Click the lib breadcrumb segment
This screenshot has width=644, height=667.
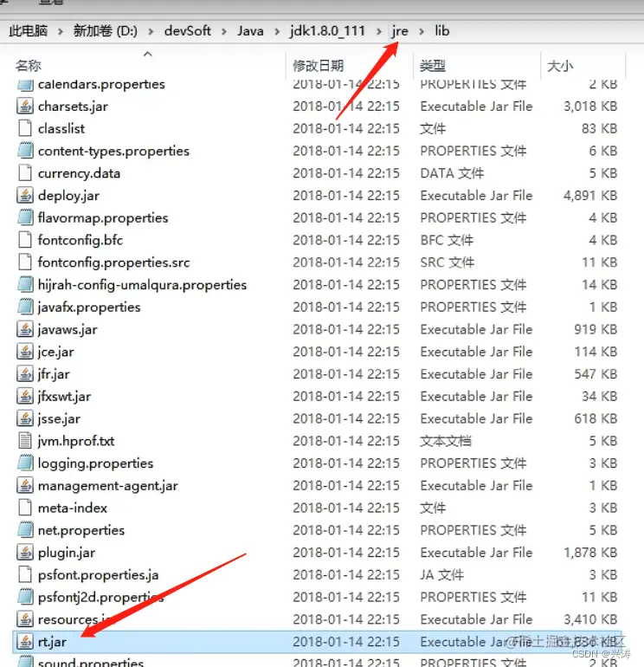pyautogui.click(x=442, y=31)
